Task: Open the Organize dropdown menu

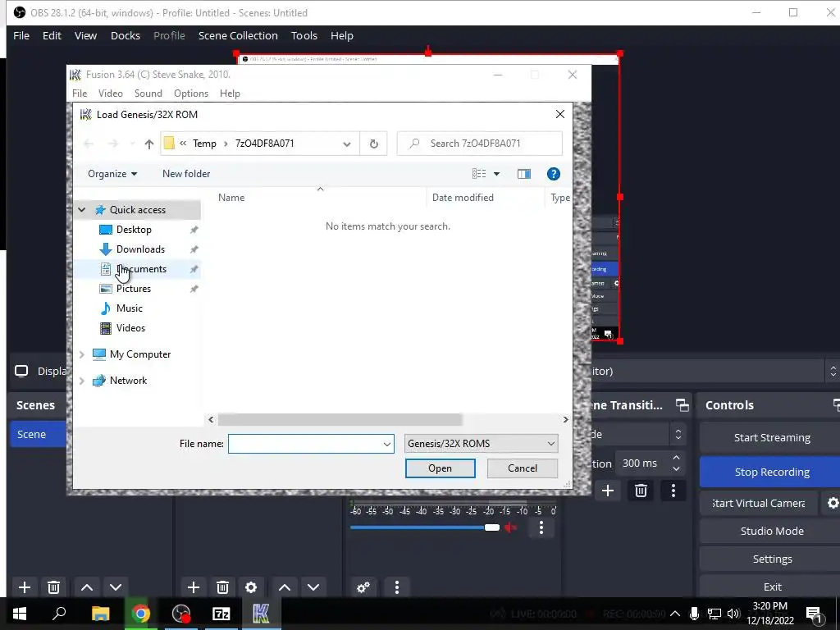Action: click(x=112, y=174)
